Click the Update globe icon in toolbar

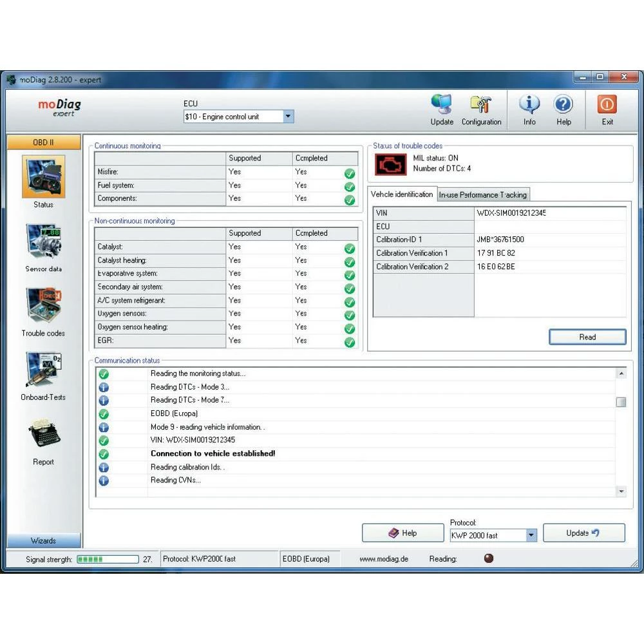(442, 106)
